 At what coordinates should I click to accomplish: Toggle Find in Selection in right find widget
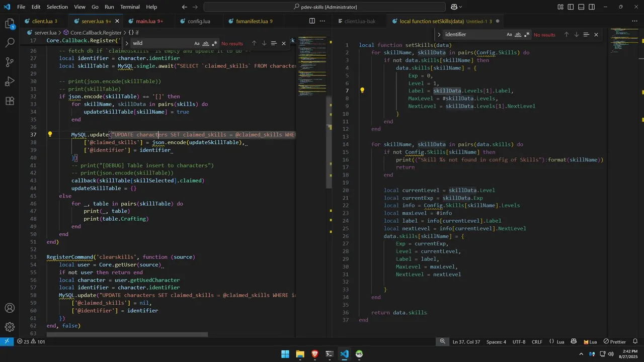[x=586, y=35]
